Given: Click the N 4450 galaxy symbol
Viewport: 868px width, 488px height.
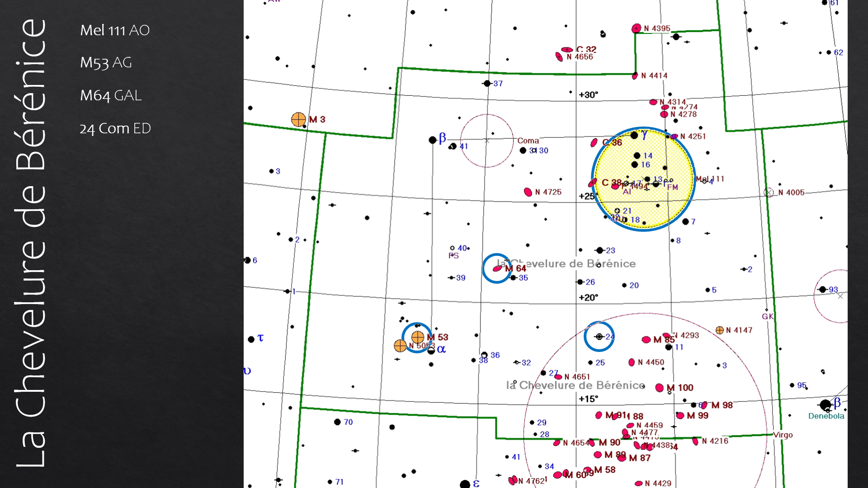Looking at the screenshot, I should click(x=632, y=362).
